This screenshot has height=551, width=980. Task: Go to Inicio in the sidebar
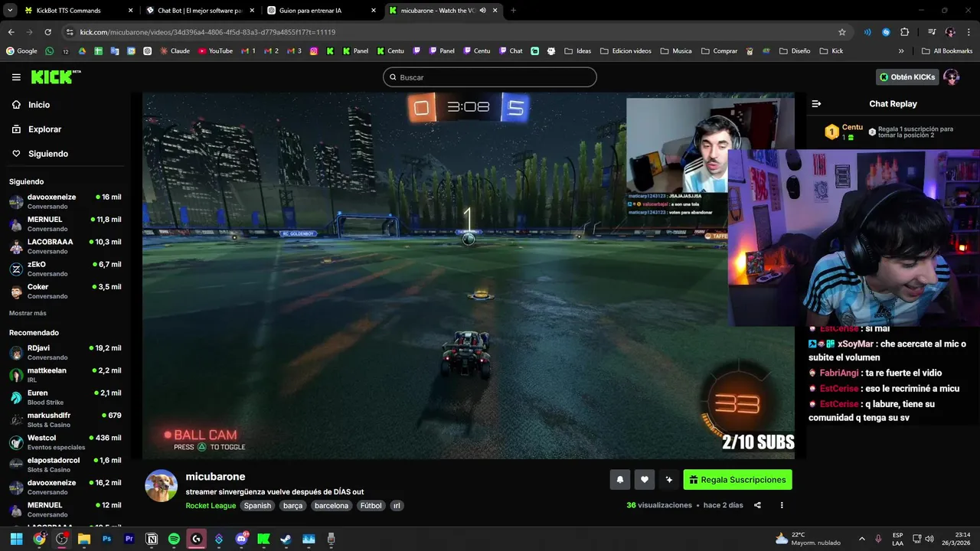click(x=39, y=105)
